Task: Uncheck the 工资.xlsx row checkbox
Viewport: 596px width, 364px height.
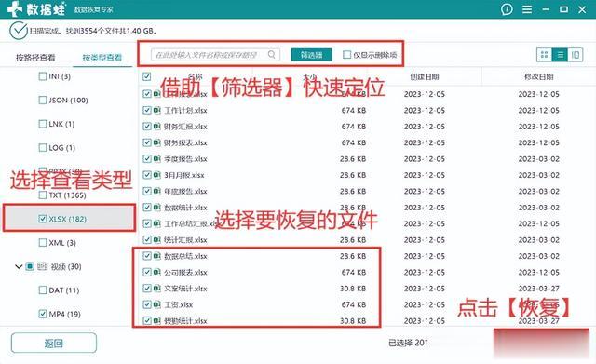Action: [147, 304]
